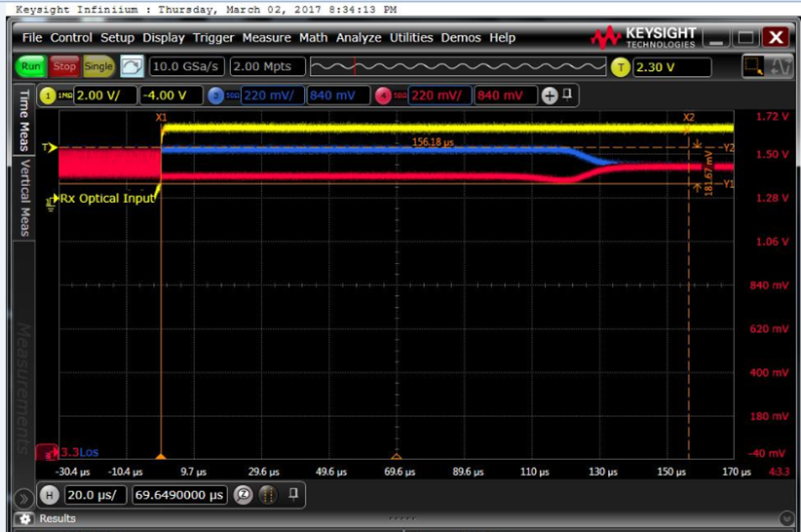Toggle channel 1 yellow button

tap(48, 95)
